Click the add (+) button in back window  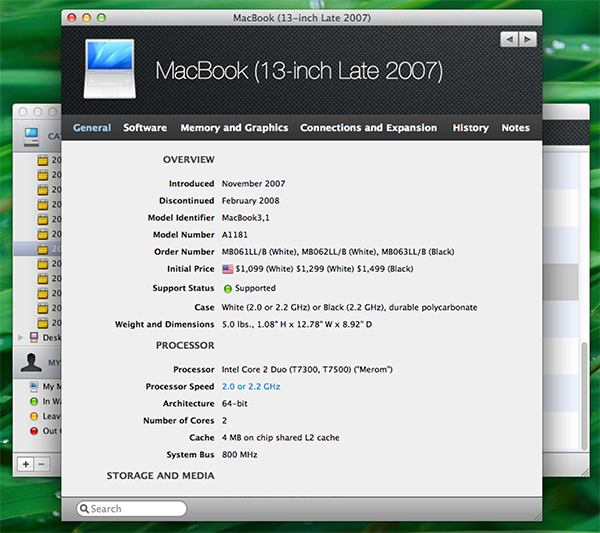(x=26, y=464)
